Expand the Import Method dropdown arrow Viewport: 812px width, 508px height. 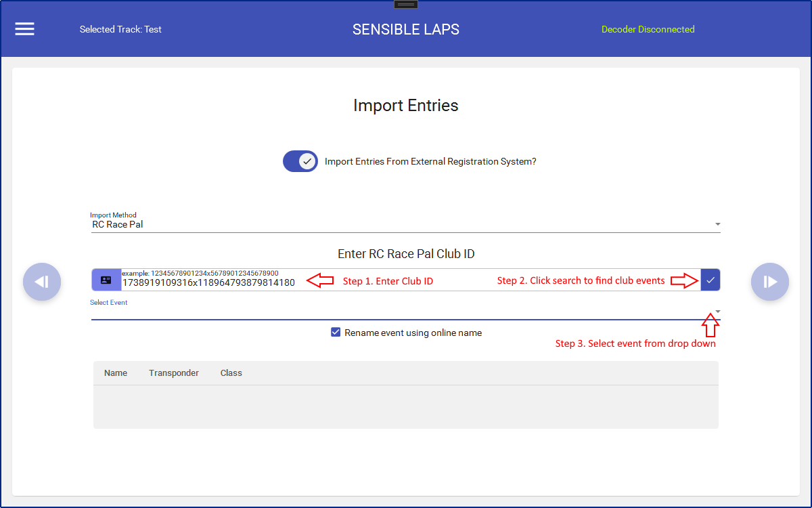point(717,224)
